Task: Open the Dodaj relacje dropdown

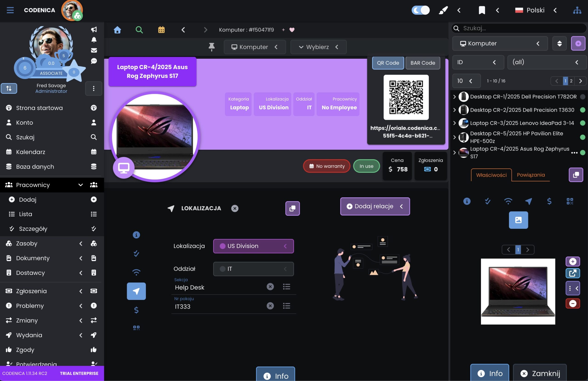Action: click(375, 206)
